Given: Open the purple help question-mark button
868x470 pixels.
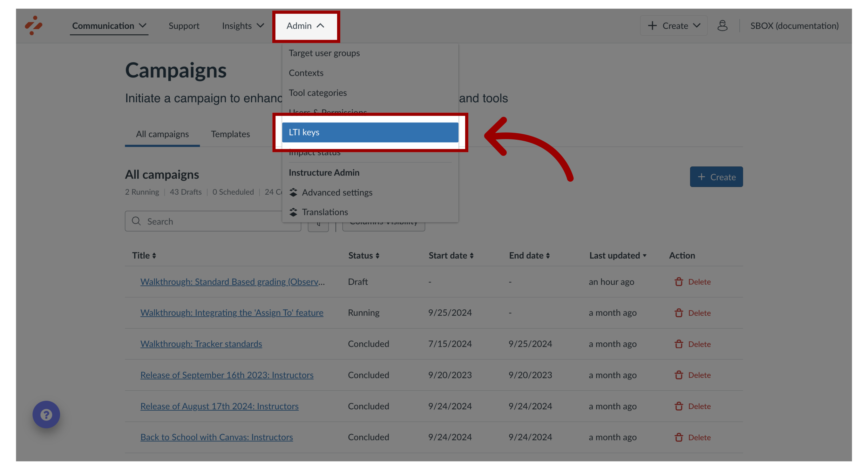Looking at the screenshot, I should (x=46, y=414).
